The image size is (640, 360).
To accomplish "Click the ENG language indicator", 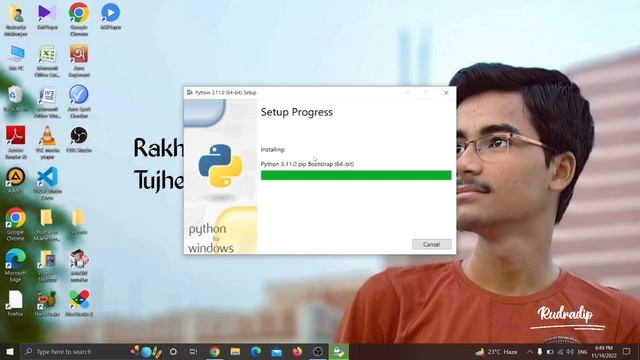I will point(582,351).
